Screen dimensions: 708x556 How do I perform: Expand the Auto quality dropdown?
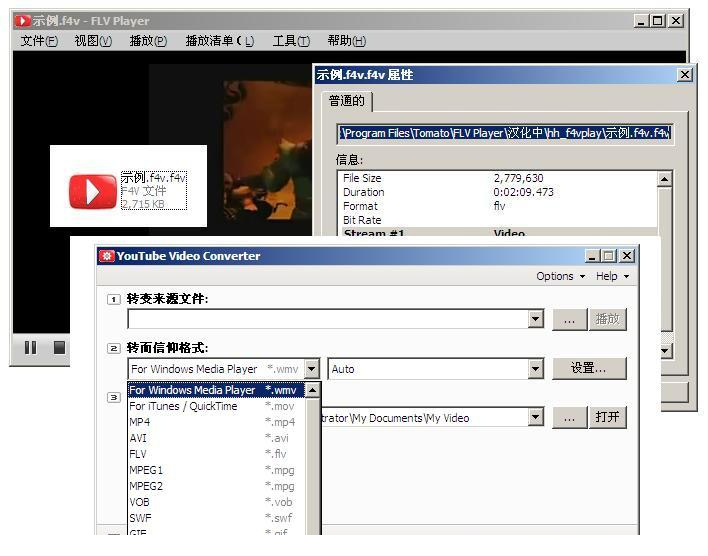click(x=535, y=369)
